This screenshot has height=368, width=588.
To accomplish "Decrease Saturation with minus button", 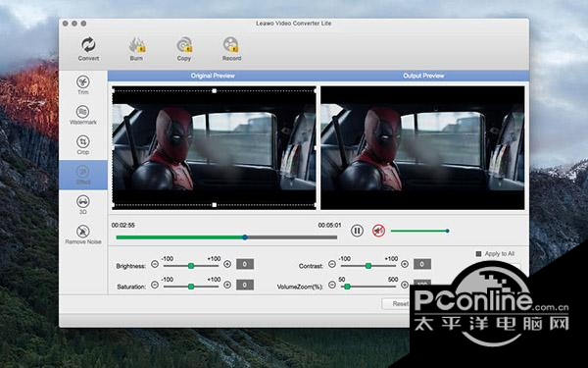I will pos(155,285).
